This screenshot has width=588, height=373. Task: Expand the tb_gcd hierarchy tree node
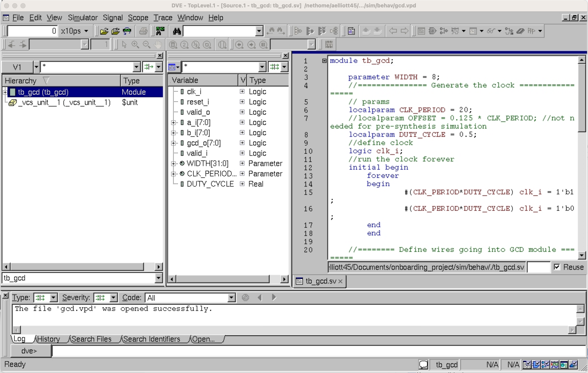coord(5,92)
